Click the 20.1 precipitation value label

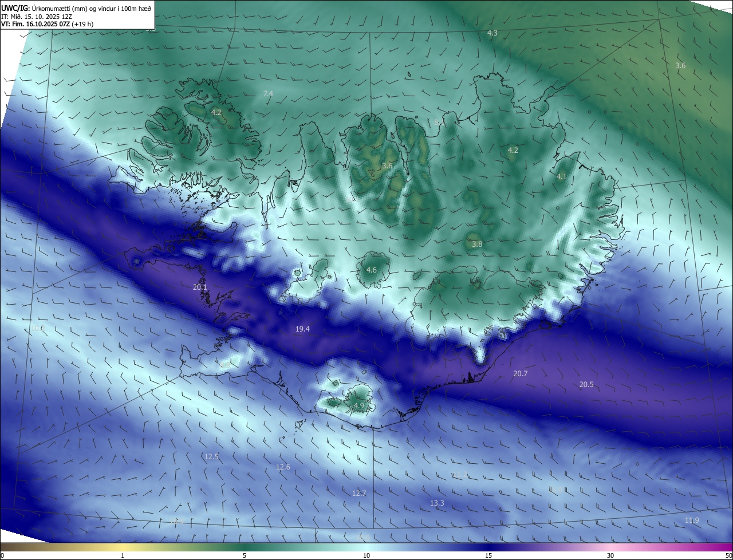click(x=200, y=287)
